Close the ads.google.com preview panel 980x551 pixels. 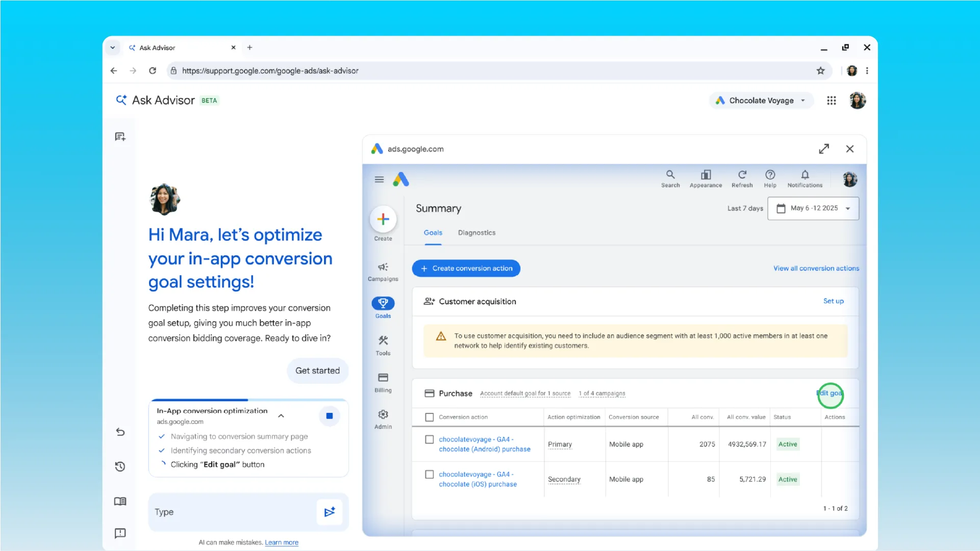[850, 149]
